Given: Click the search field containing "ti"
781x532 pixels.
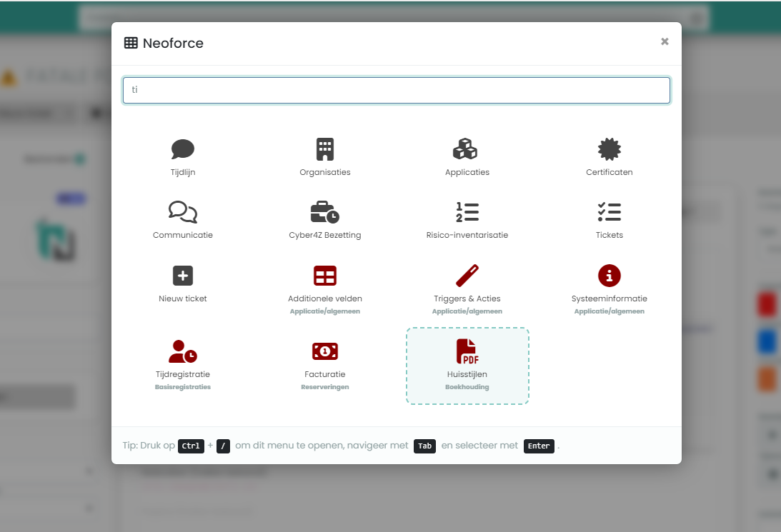Looking at the screenshot, I should pyautogui.click(x=396, y=91).
